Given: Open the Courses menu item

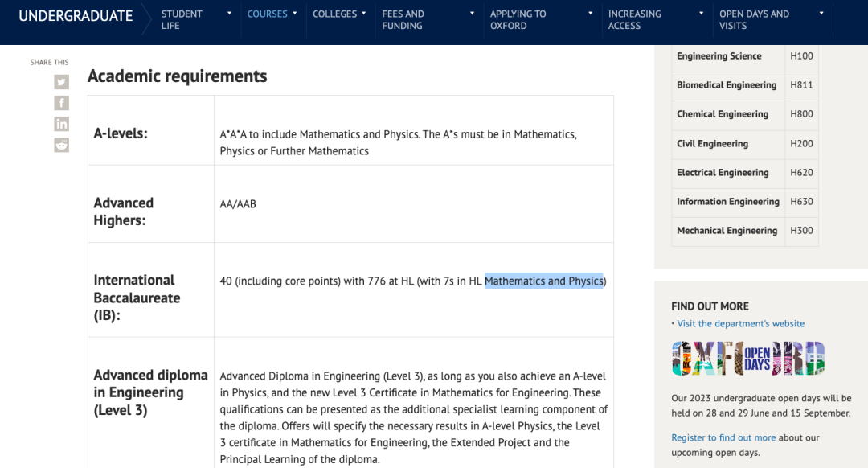Looking at the screenshot, I should [x=267, y=14].
